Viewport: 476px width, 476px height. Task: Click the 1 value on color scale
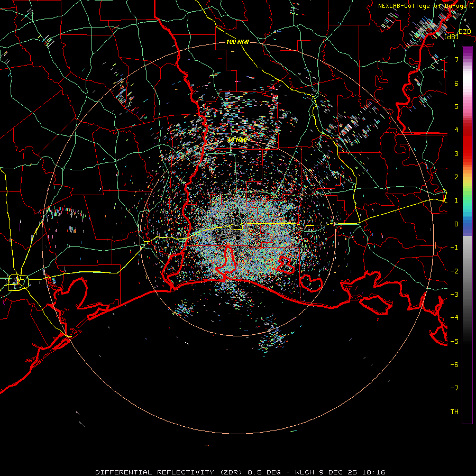pos(456,200)
